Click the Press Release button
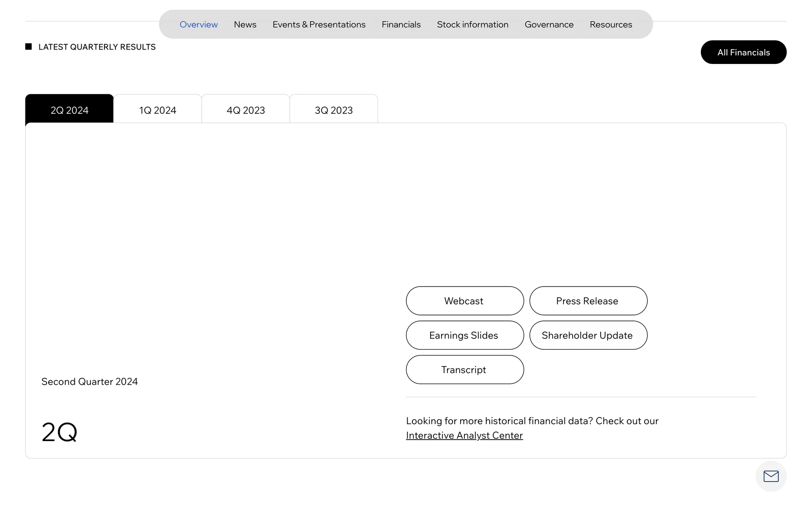Screen dimensions: 812x508 (588, 301)
